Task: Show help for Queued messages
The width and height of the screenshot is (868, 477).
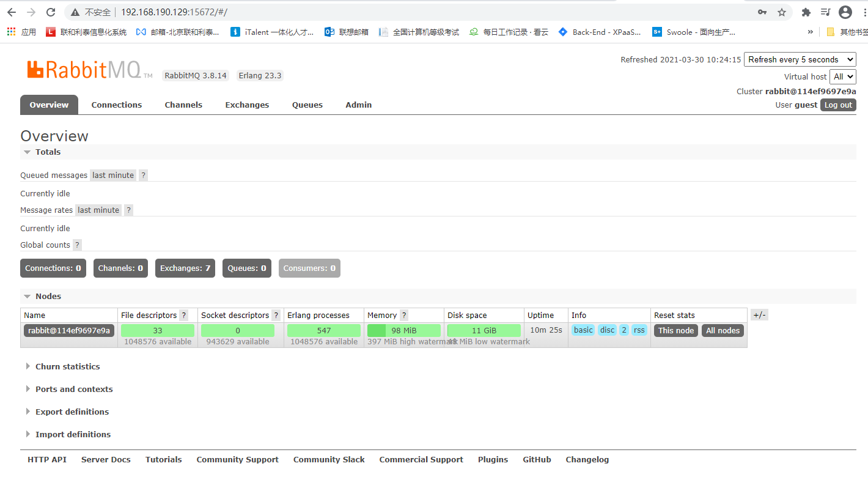Action: tap(144, 176)
